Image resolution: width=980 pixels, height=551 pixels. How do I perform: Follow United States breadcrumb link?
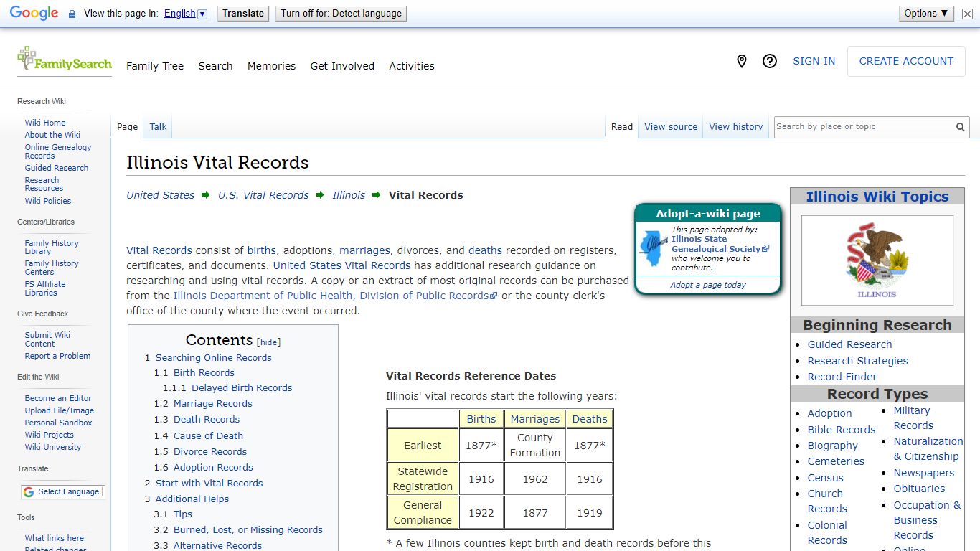click(x=161, y=195)
